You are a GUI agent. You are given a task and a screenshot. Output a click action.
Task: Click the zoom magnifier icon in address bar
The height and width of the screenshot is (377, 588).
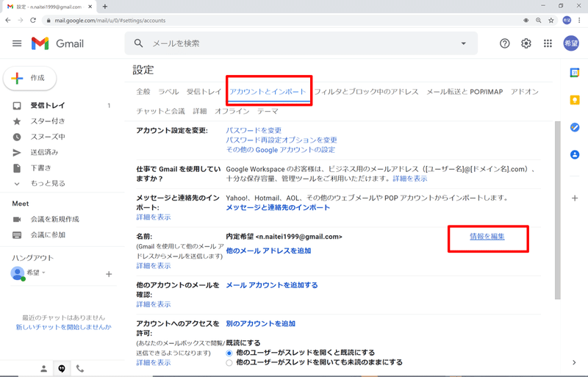(539, 21)
